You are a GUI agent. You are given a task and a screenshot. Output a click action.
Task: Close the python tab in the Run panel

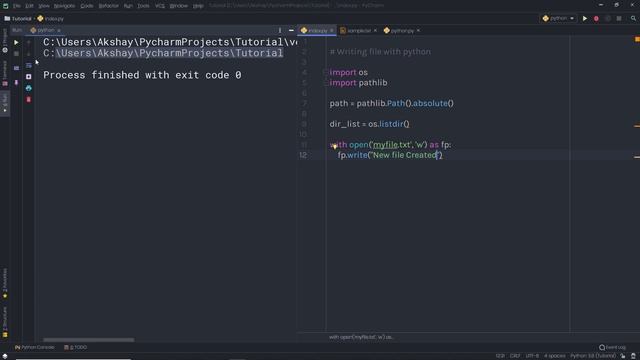click(x=59, y=30)
